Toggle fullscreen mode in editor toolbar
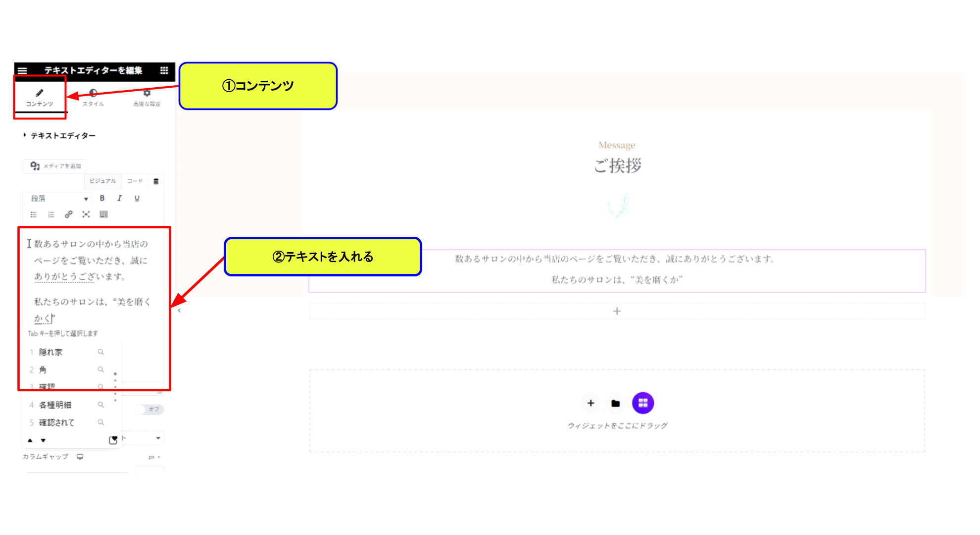 86,214
